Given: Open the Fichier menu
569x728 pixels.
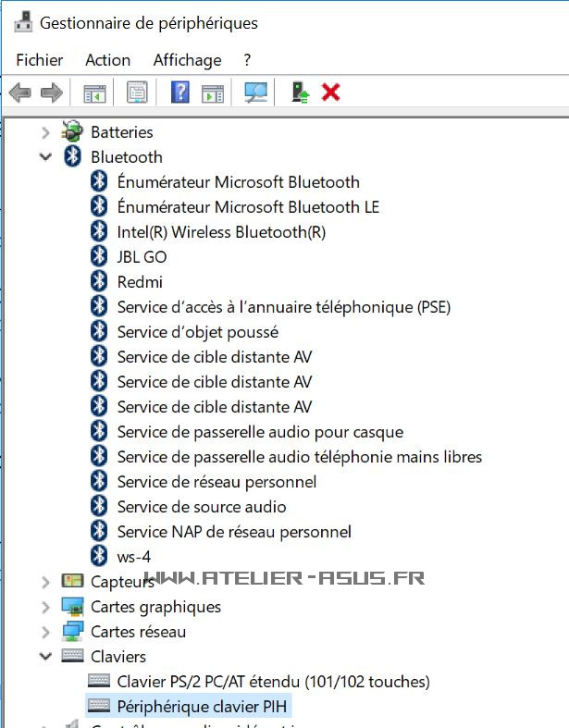Looking at the screenshot, I should pyautogui.click(x=40, y=60).
